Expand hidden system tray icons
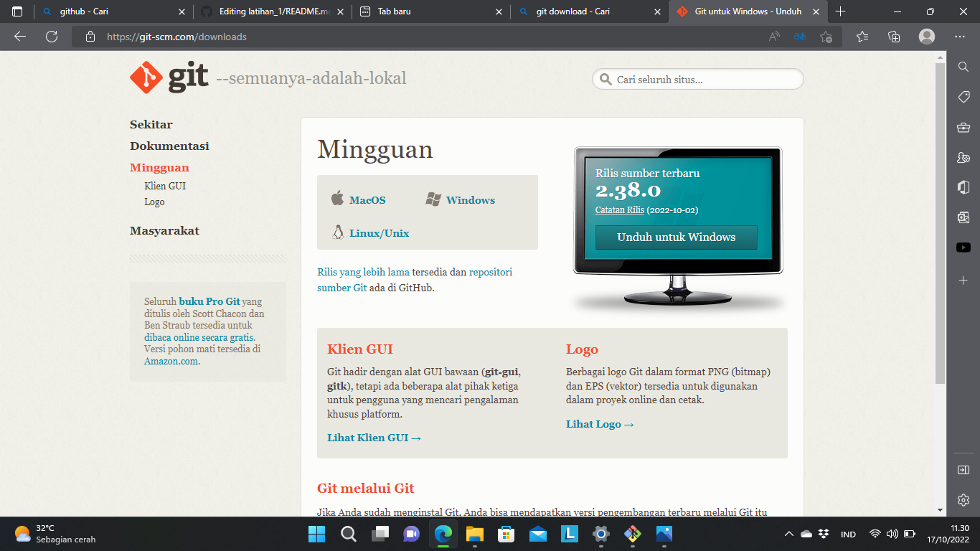Screen dimensions: 980x551 coord(788,533)
